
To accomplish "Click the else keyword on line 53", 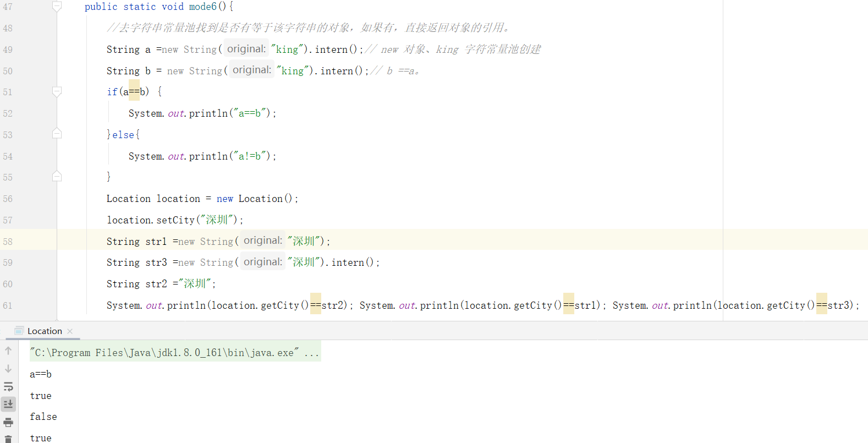I will [123, 134].
